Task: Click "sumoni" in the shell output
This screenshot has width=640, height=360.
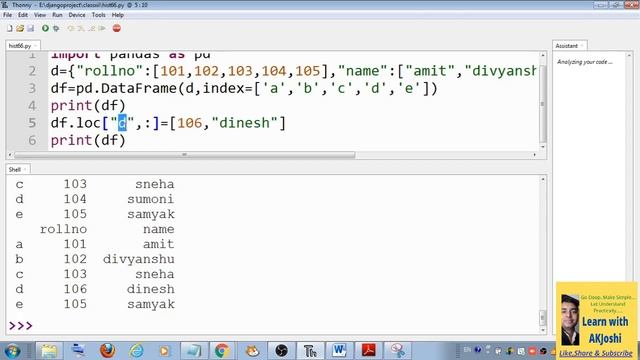Action: pyautogui.click(x=151, y=199)
